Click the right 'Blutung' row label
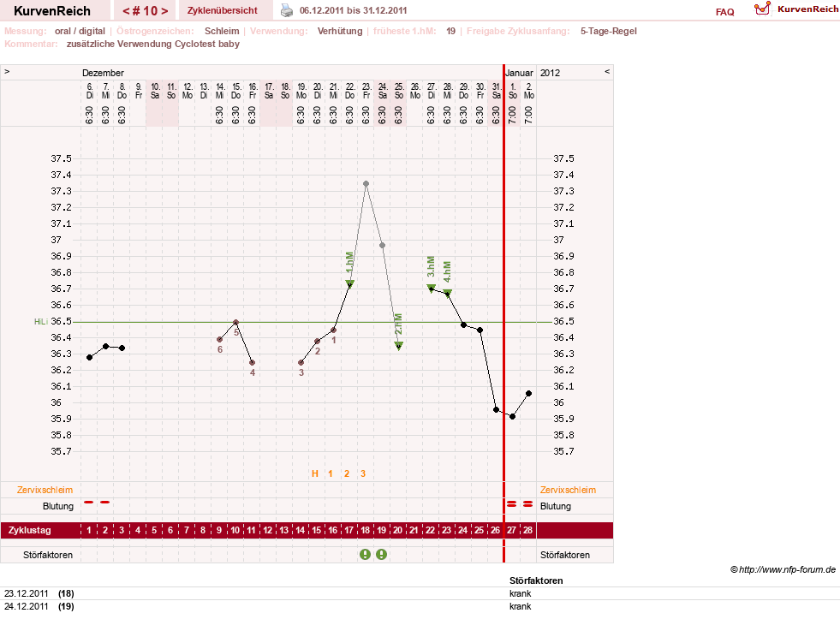Screen dimensions: 840x631 pos(556,506)
